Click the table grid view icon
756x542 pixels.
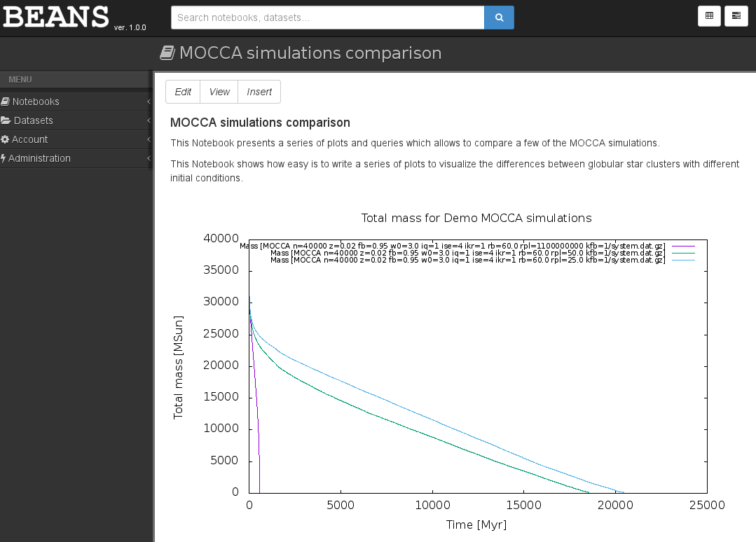coord(710,16)
